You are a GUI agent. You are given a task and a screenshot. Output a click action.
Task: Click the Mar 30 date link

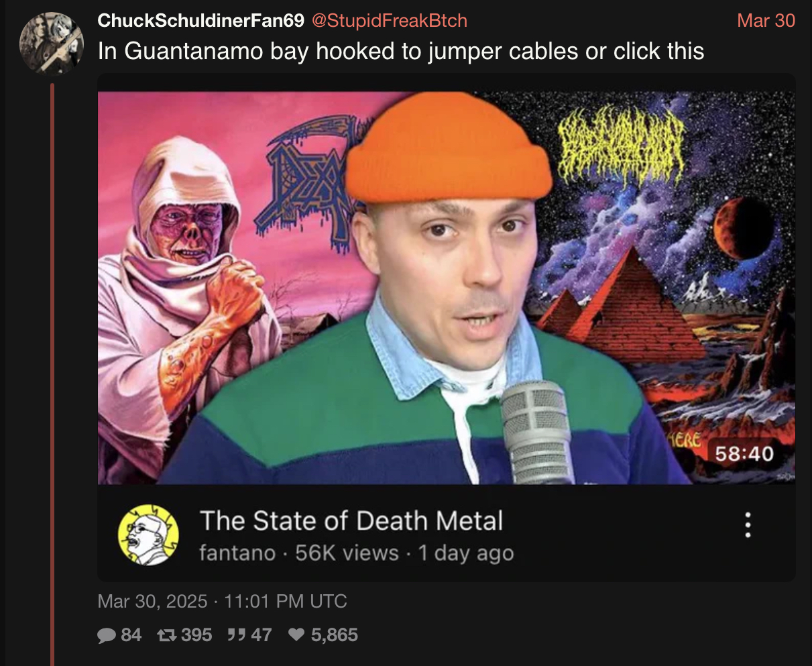[x=766, y=20]
